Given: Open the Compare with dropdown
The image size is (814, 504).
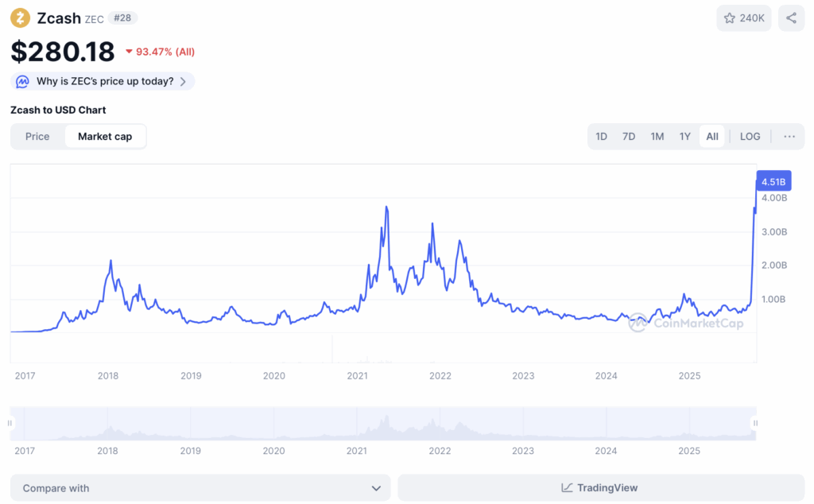Looking at the screenshot, I should pyautogui.click(x=200, y=488).
